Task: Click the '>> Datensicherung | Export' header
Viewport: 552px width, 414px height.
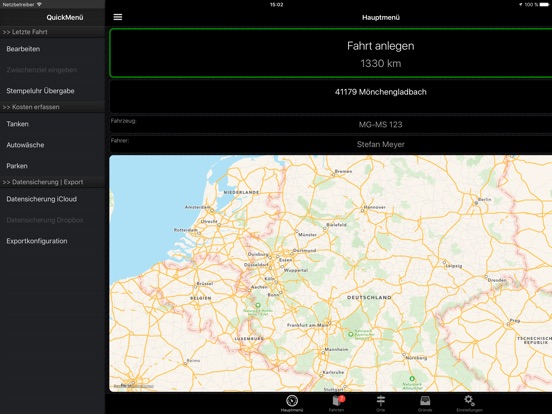Action: [52, 182]
